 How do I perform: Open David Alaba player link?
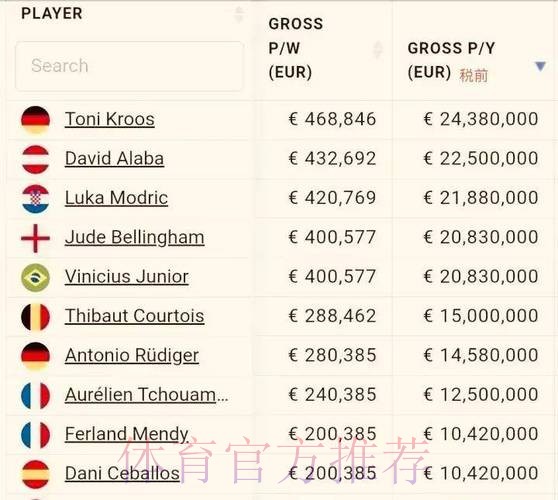(114, 159)
